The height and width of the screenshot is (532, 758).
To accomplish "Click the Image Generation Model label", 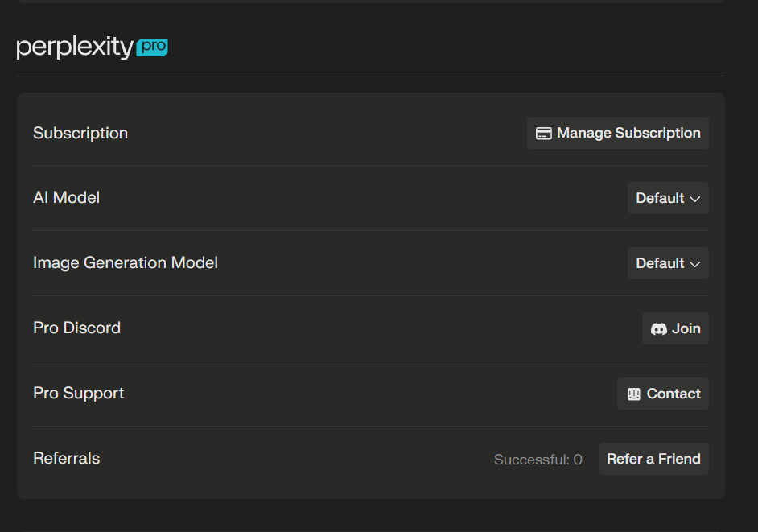I will point(126,262).
